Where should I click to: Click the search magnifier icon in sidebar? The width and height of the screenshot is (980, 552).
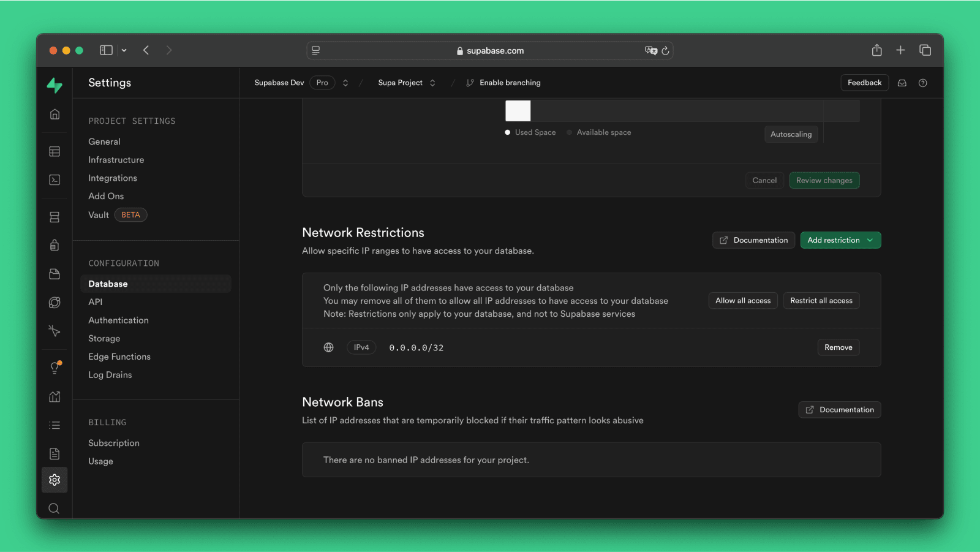[x=54, y=508]
